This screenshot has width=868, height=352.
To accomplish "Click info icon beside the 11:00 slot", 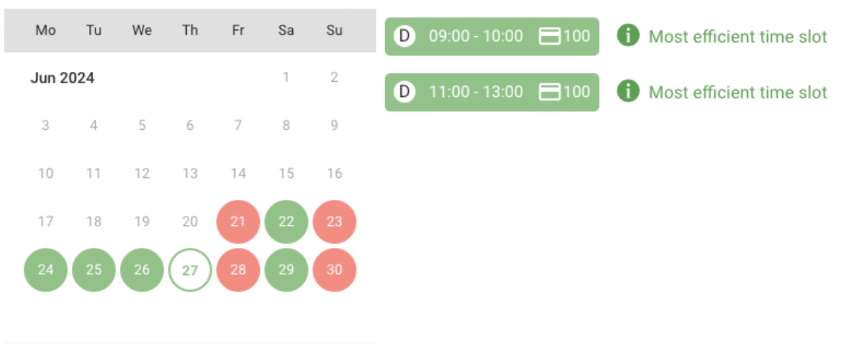I will [x=629, y=91].
